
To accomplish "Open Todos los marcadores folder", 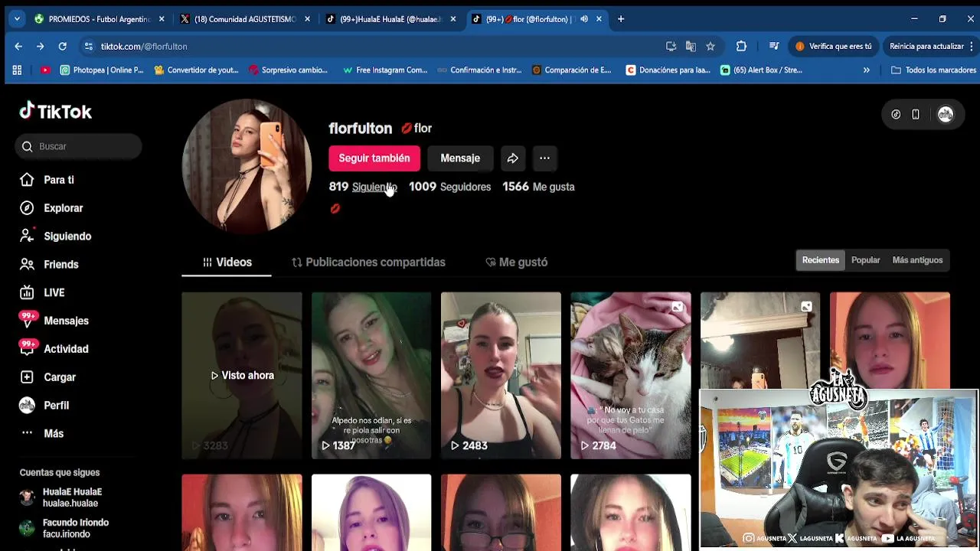I will (933, 70).
